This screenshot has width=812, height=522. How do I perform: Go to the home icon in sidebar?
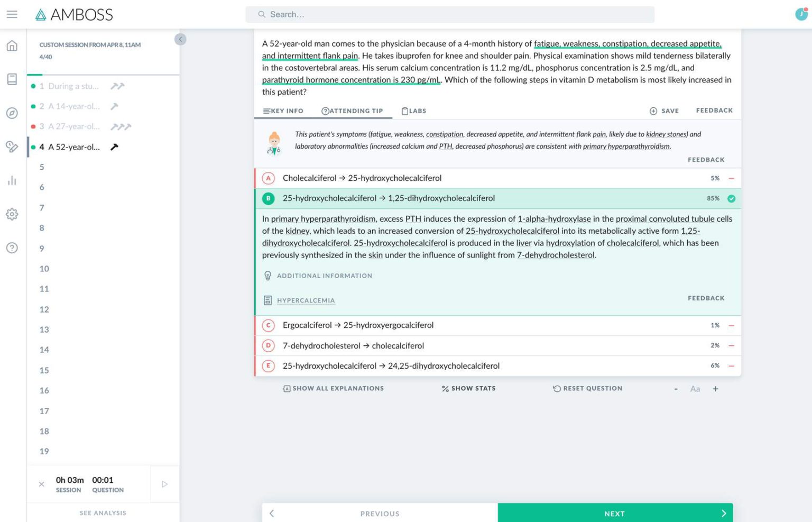(x=12, y=46)
